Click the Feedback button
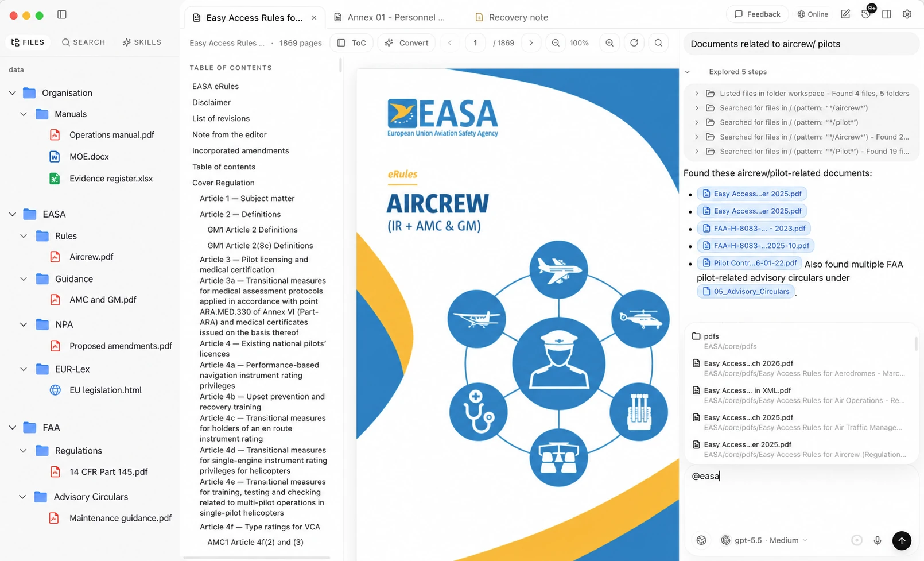Viewport: 924px width, 561px height. [757, 14]
